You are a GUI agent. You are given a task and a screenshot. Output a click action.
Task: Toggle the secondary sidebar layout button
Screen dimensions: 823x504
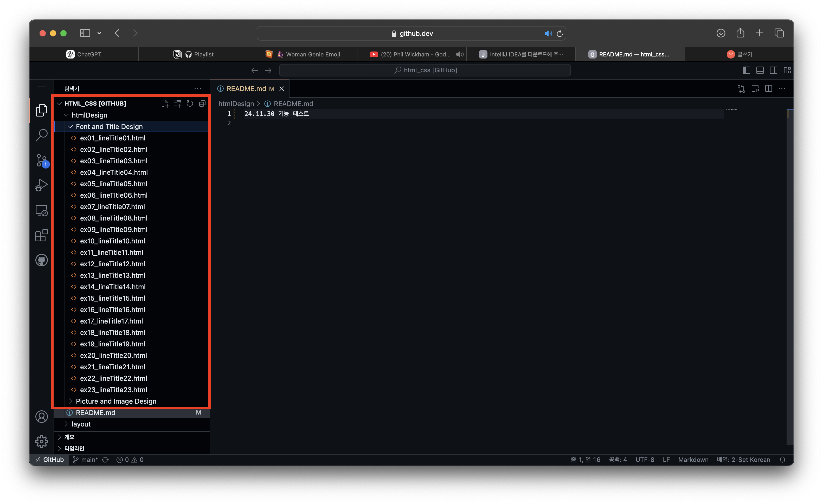coord(773,70)
